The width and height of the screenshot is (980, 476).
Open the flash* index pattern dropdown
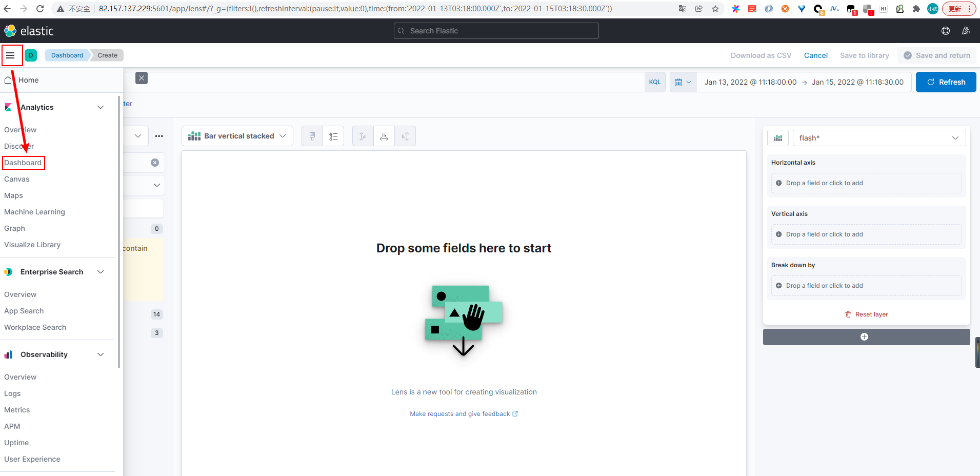(x=879, y=138)
